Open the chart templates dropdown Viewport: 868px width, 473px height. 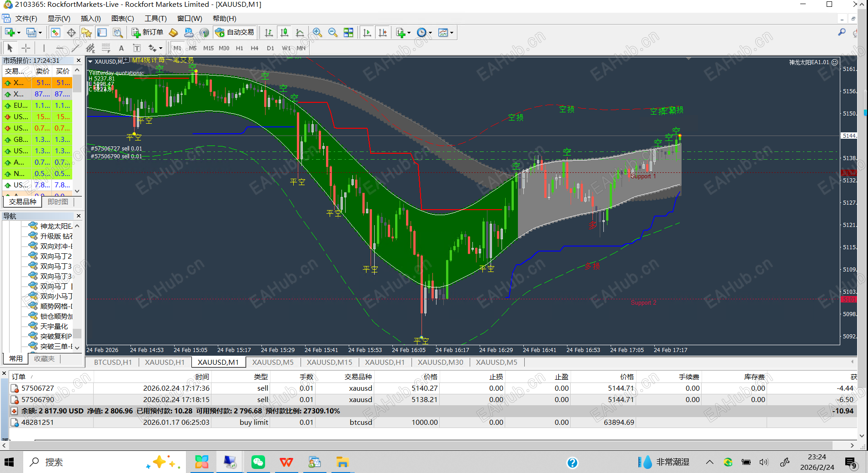(x=445, y=32)
